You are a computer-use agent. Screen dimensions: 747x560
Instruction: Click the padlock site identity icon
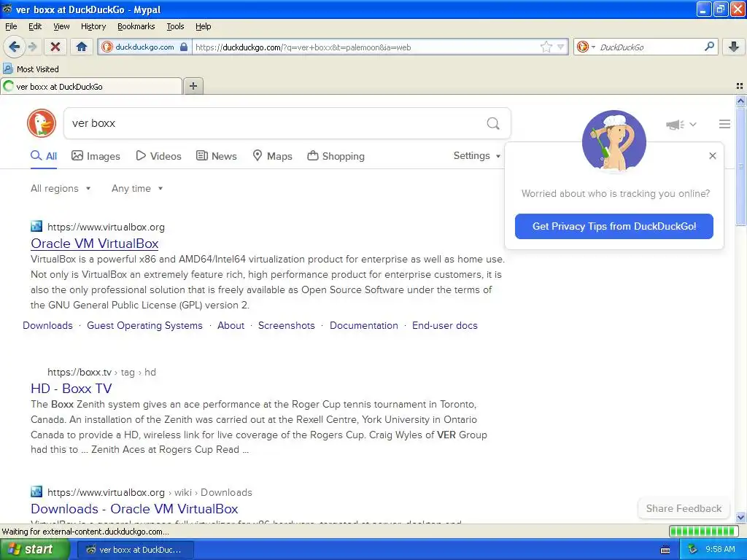[x=183, y=47]
